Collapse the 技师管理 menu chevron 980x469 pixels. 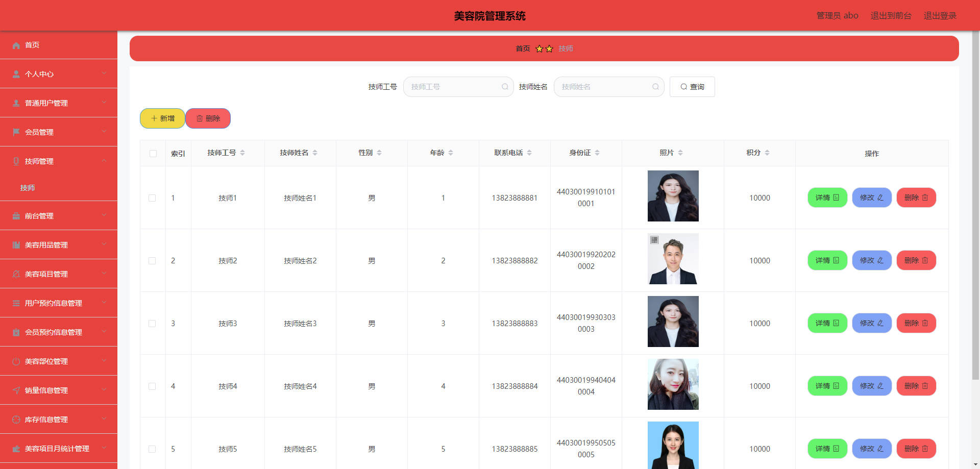(104, 161)
